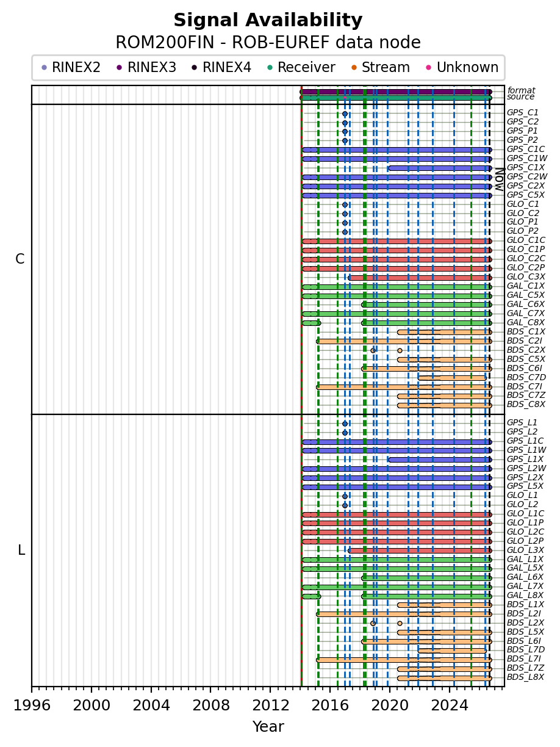Click the C section label
The height and width of the screenshot is (747, 560).
click(20, 259)
